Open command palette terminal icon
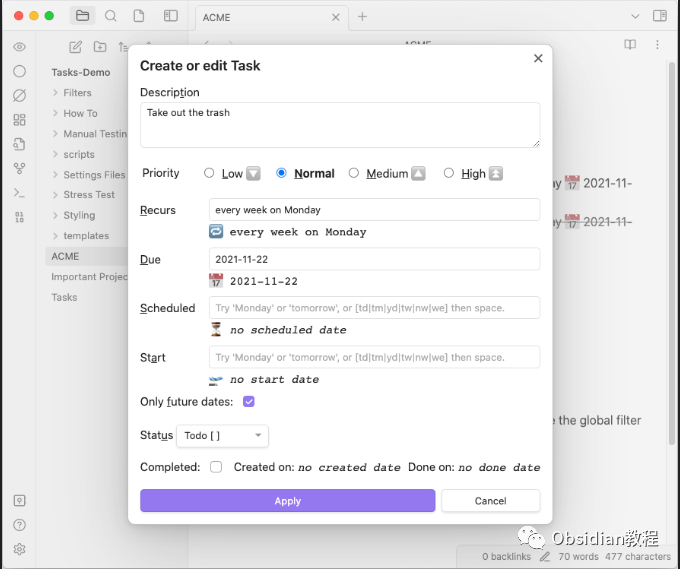Image resolution: width=680 pixels, height=569 pixels. point(19,193)
